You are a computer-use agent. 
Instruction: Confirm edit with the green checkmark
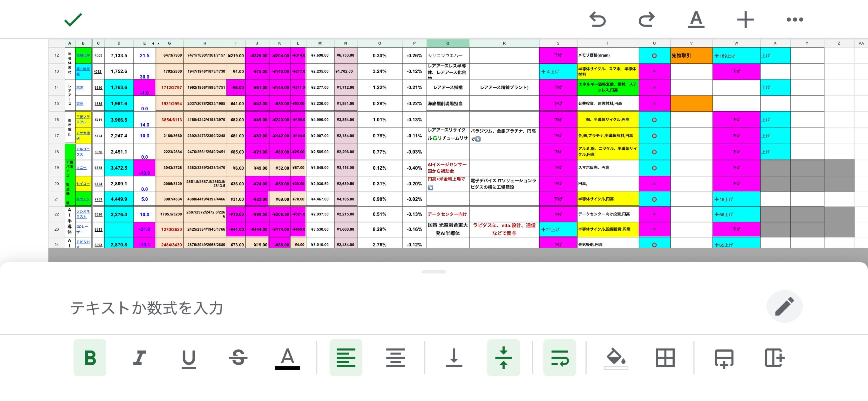pyautogui.click(x=73, y=20)
